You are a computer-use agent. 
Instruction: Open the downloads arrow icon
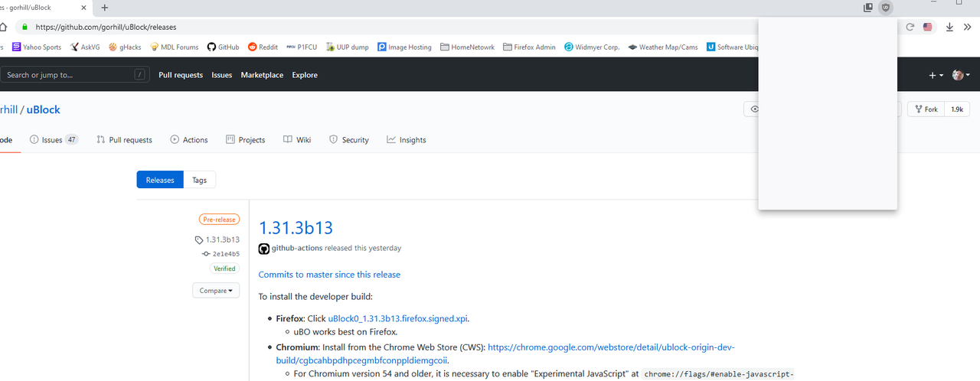[x=949, y=27]
